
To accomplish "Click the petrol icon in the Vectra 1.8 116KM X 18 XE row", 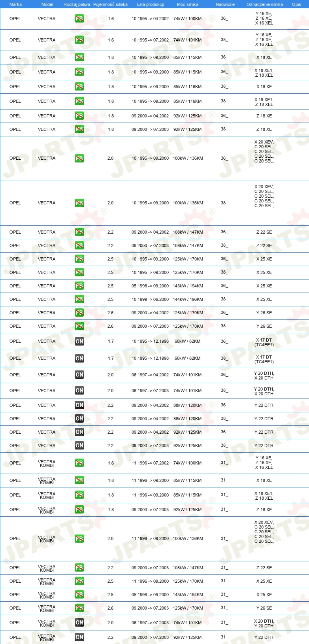I will pos(79,87).
